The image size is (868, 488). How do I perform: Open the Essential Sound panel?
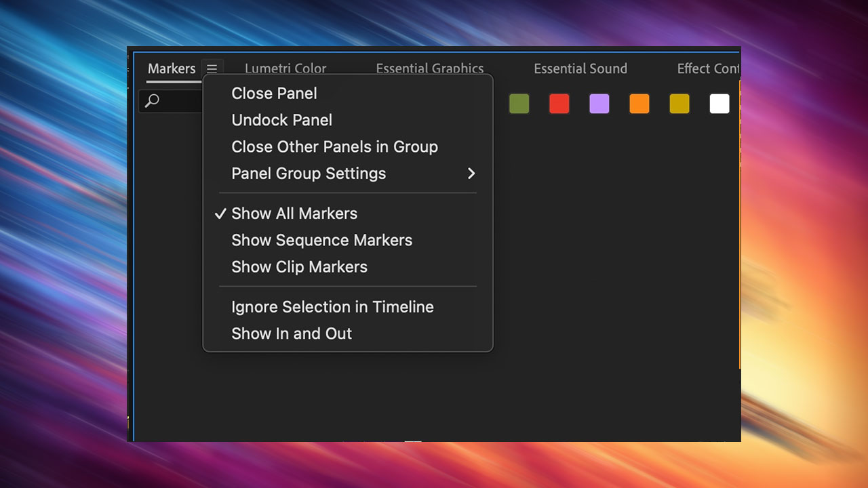point(580,68)
